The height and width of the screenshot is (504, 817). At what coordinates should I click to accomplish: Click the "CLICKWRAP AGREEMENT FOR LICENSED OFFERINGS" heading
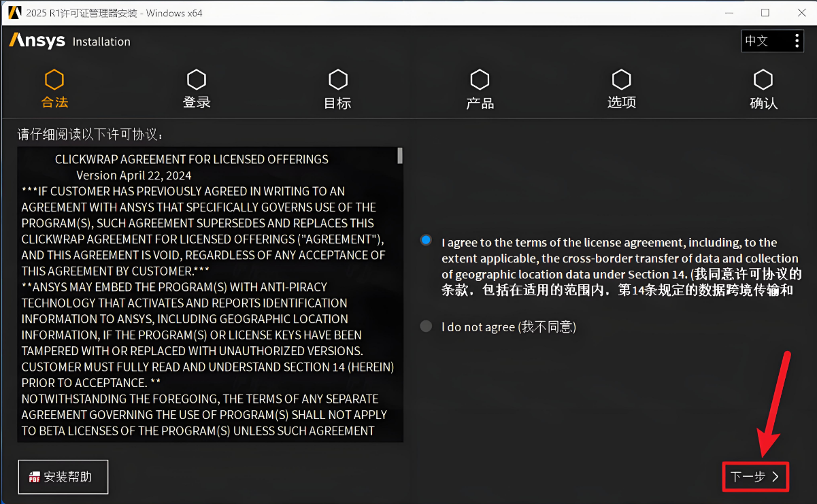pos(191,159)
